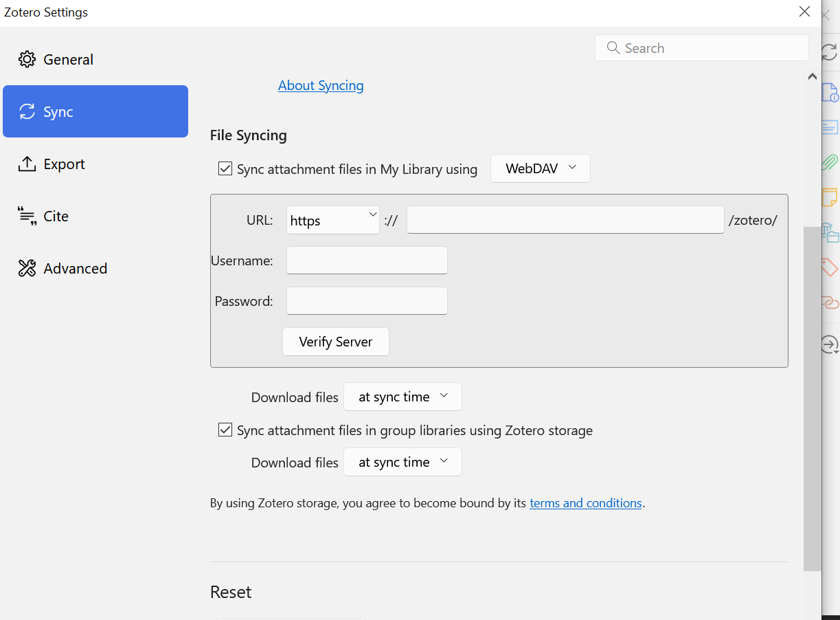Open the Download files at sync time dropdown

(402, 397)
